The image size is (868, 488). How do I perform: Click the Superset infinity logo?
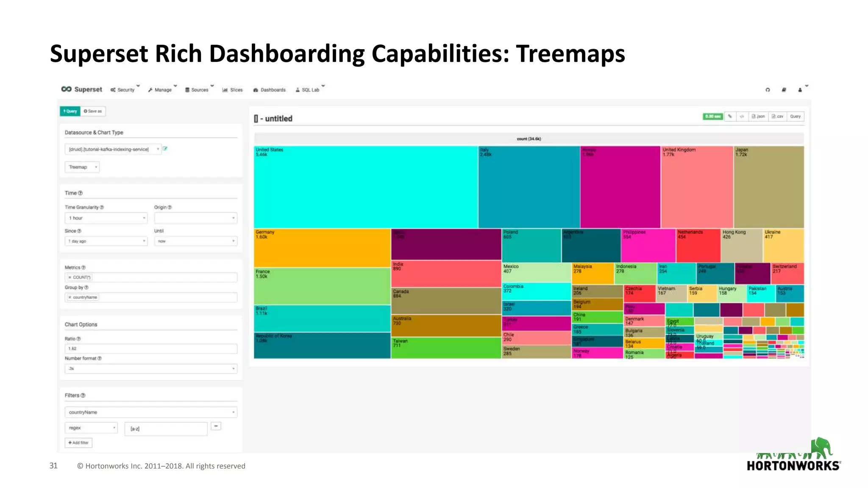coord(67,89)
